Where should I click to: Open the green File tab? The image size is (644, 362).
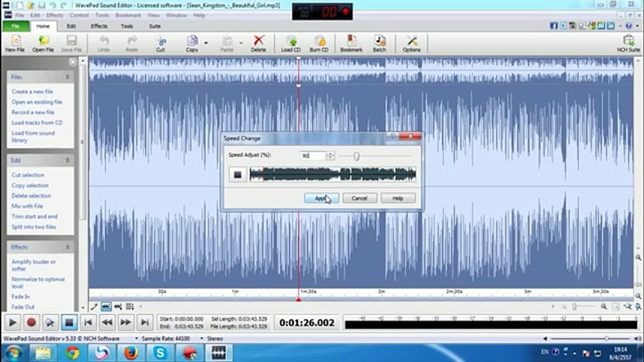coord(16,26)
